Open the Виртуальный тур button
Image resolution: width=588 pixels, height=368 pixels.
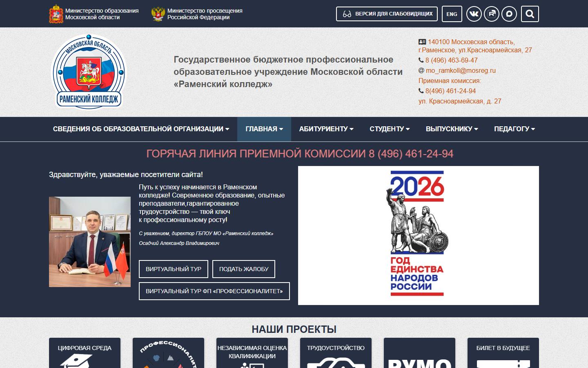click(x=174, y=269)
